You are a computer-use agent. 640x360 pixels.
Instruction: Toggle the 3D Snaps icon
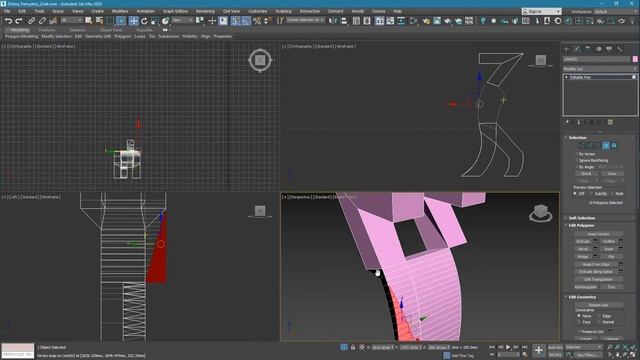(x=235, y=21)
